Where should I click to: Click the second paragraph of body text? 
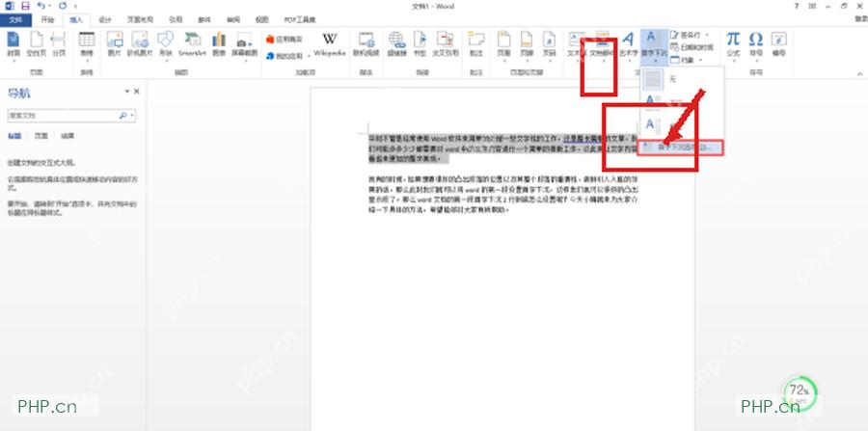click(x=504, y=195)
